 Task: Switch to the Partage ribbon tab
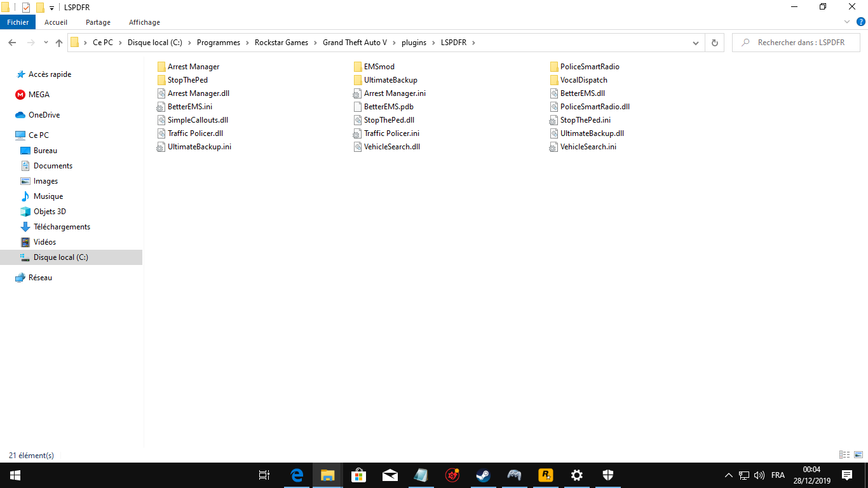pos(98,22)
